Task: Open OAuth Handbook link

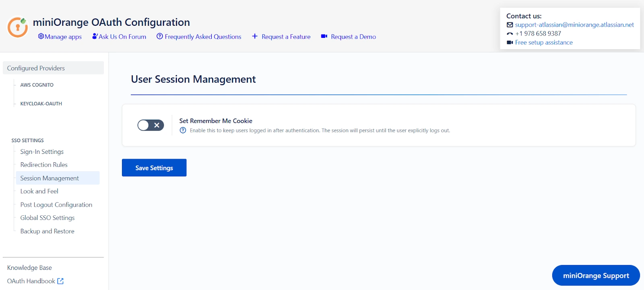Action: pos(31,281)
